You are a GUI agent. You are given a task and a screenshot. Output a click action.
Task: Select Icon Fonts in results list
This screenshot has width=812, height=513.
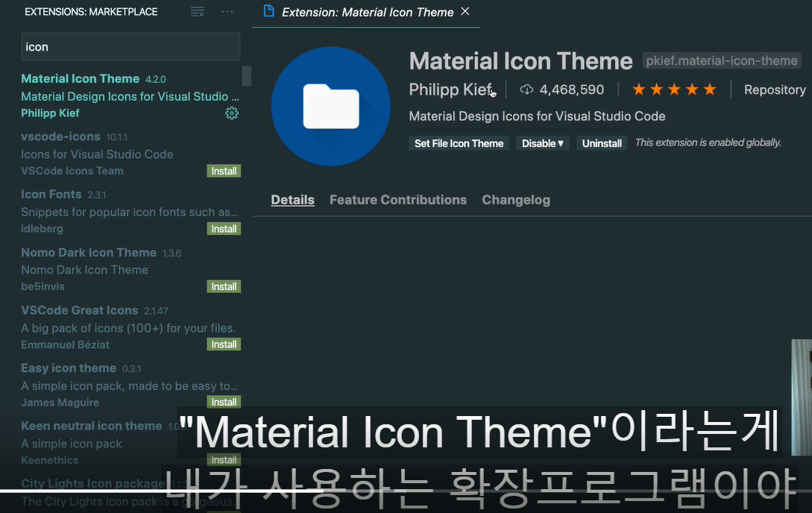tap(130, 211)
